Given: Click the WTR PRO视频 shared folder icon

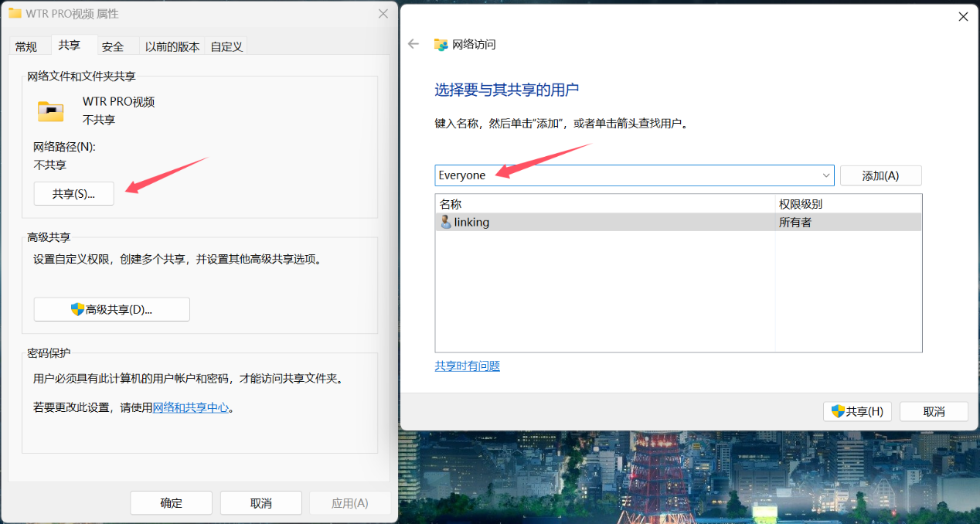Looking at the screenshot, I should pyautogui.click(x=51, y=111).
